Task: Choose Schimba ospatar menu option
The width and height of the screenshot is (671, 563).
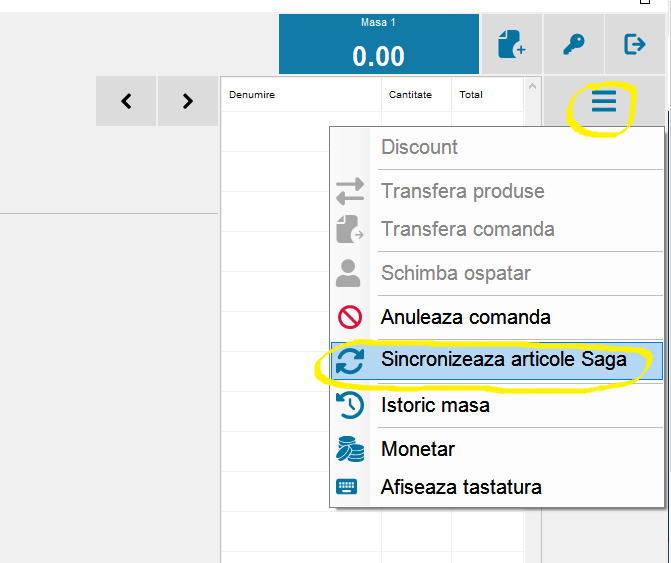Action: (x=455, y=273)
